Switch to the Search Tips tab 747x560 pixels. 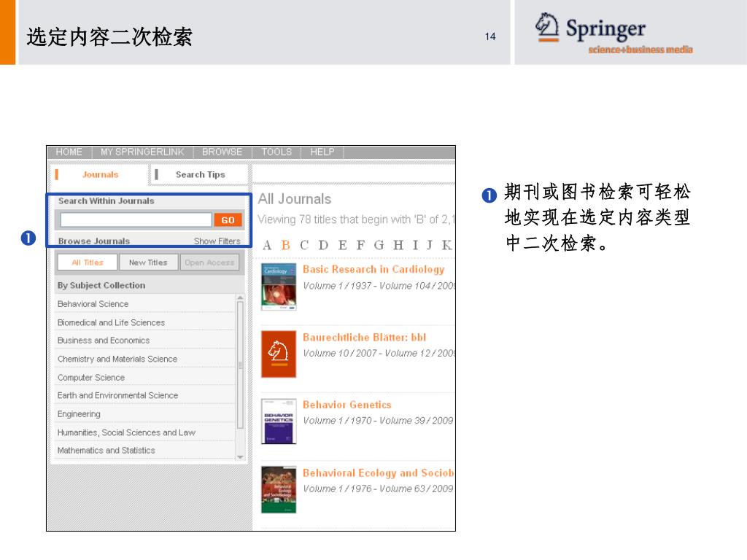pyautogui.click(x=200, y=175)
